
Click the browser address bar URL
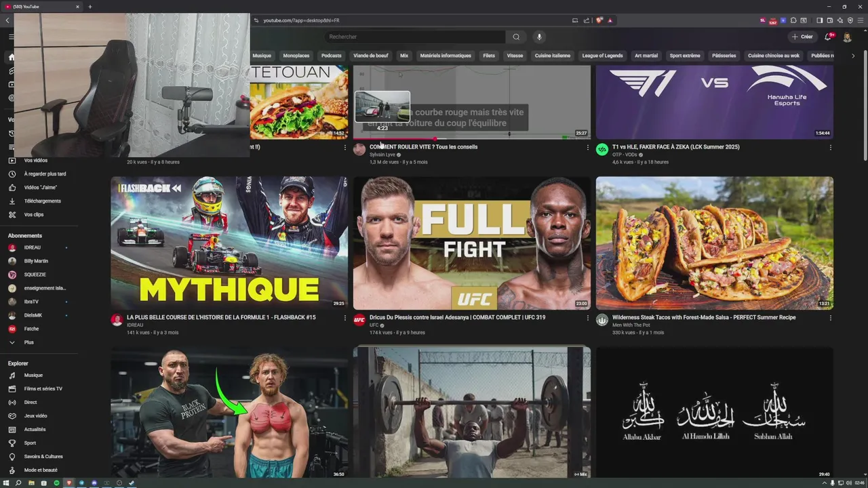pyautogui.click(x=301, y=20)
